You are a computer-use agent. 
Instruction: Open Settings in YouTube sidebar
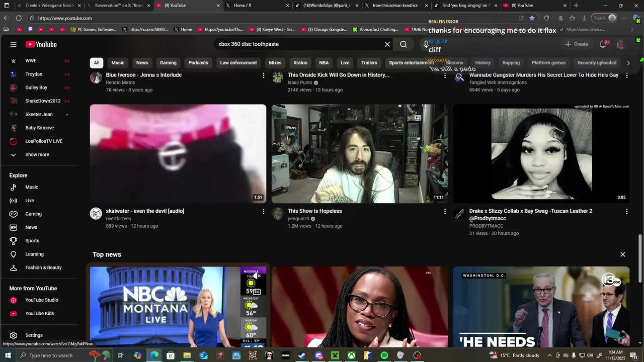click(x=40, y=335)
